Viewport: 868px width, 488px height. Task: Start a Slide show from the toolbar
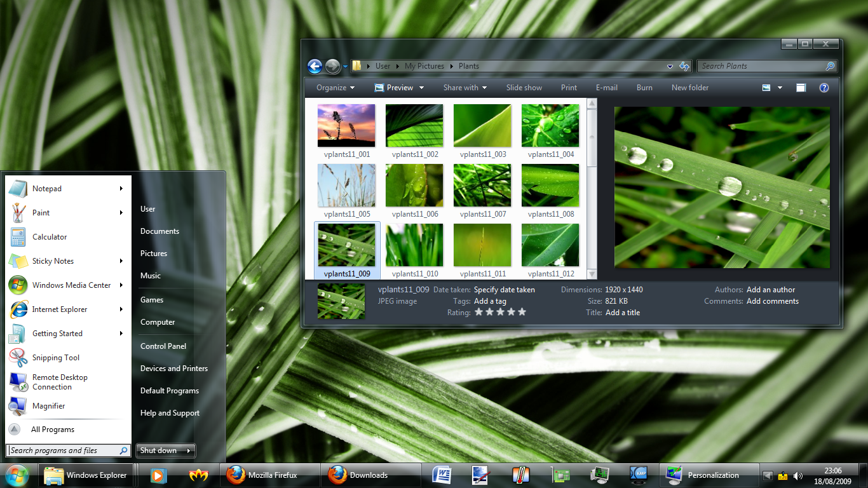pyautogui.click(x=524, y=88)
